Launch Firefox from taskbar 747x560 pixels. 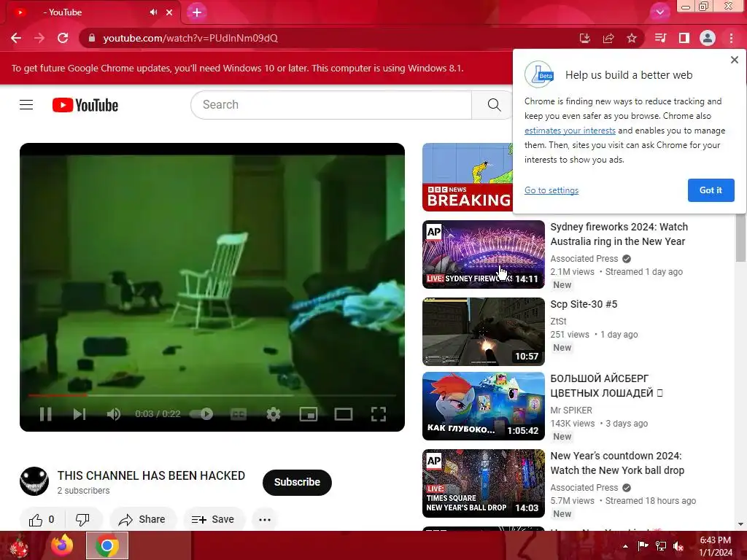pos(63,545)
